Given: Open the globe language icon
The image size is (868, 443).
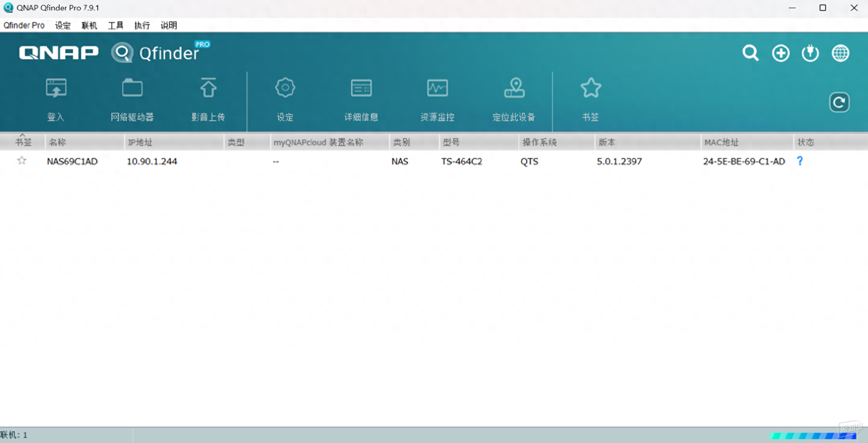Looking at the screenshot, I should [840, 53].
